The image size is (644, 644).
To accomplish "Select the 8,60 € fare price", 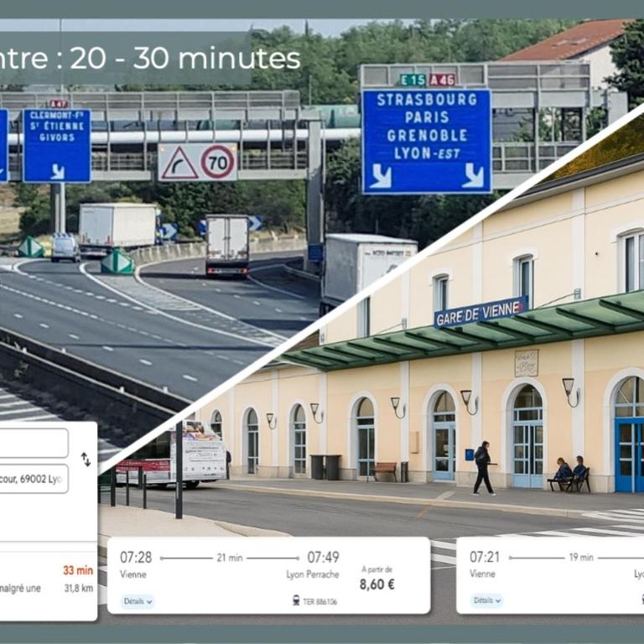I will tap(377, 584).
